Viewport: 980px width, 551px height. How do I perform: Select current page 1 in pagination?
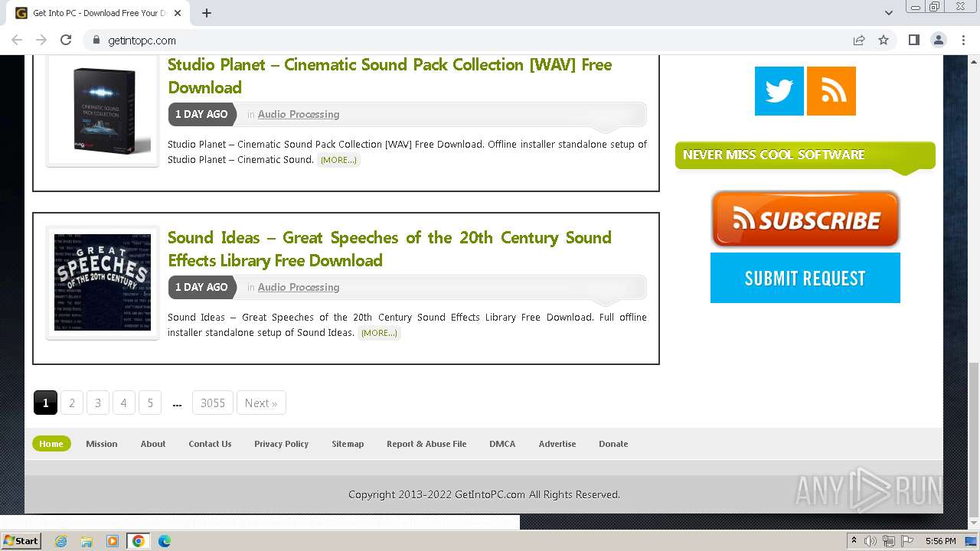pyautogui.click(x=45, y=403)
